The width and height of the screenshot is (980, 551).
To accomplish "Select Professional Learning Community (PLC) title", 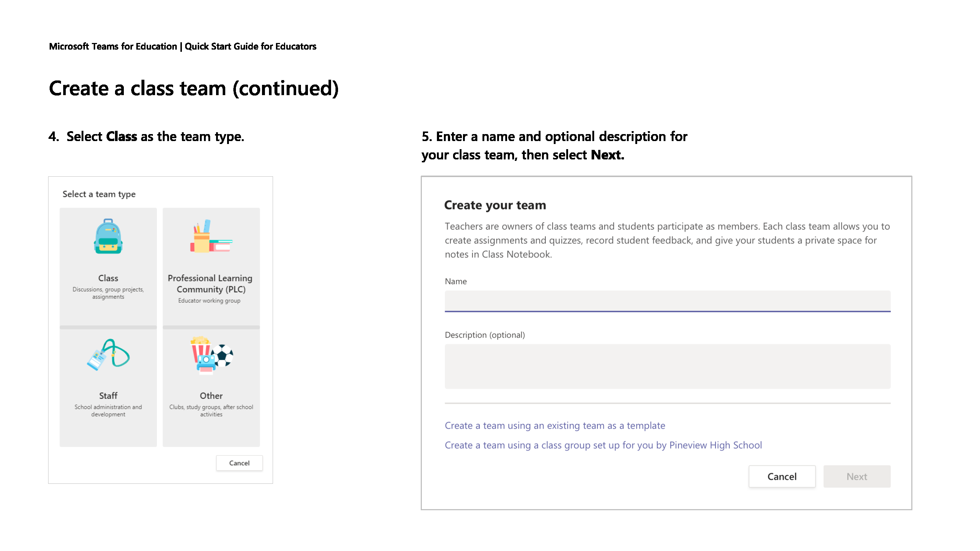I will pos(211,284).
